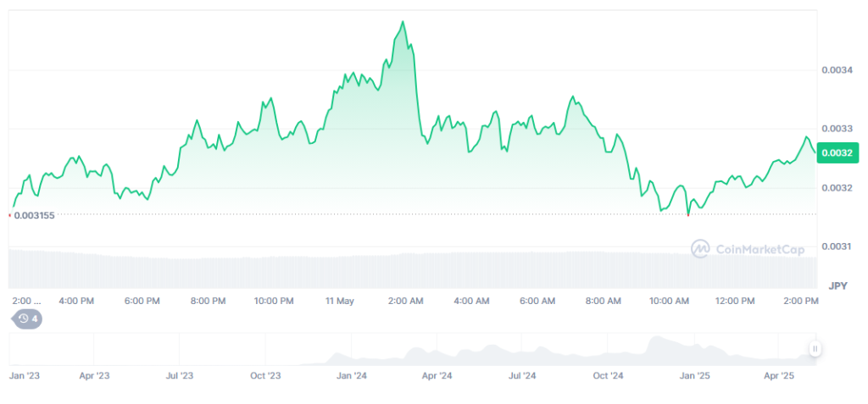Click Jan '25 on the overview timeline
Screen dimensions: 868x404
tap(694, 375)
